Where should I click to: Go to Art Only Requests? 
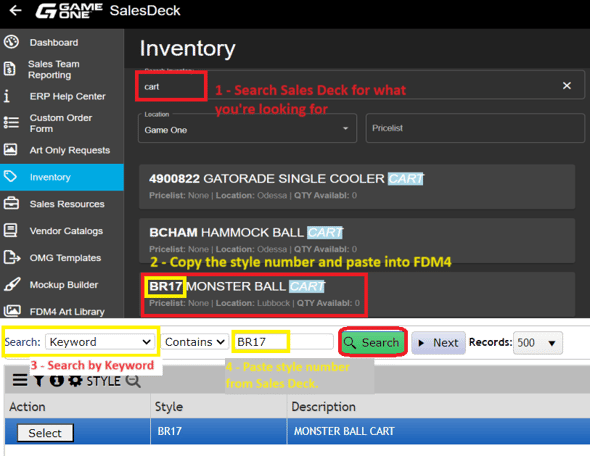[70, 150]
